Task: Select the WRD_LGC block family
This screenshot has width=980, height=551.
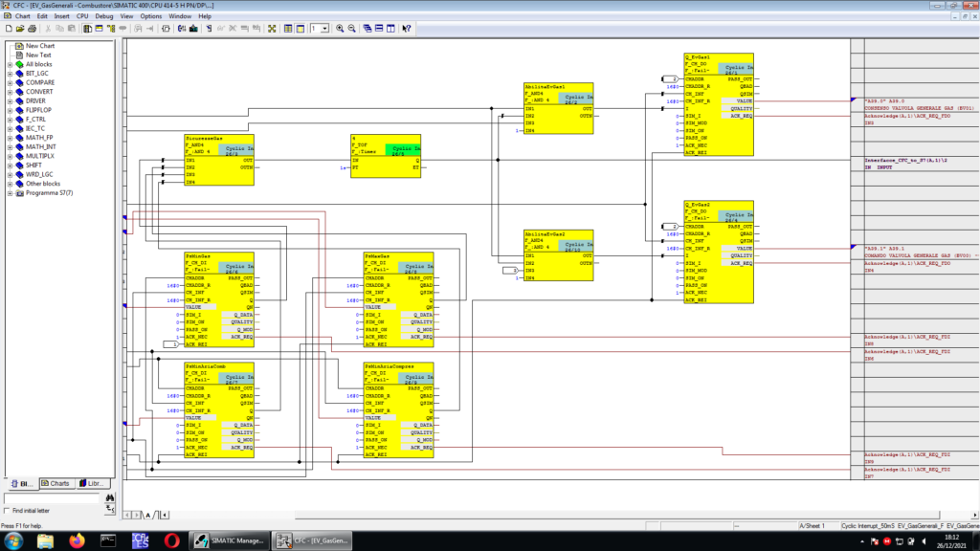Action: point(38,174)
